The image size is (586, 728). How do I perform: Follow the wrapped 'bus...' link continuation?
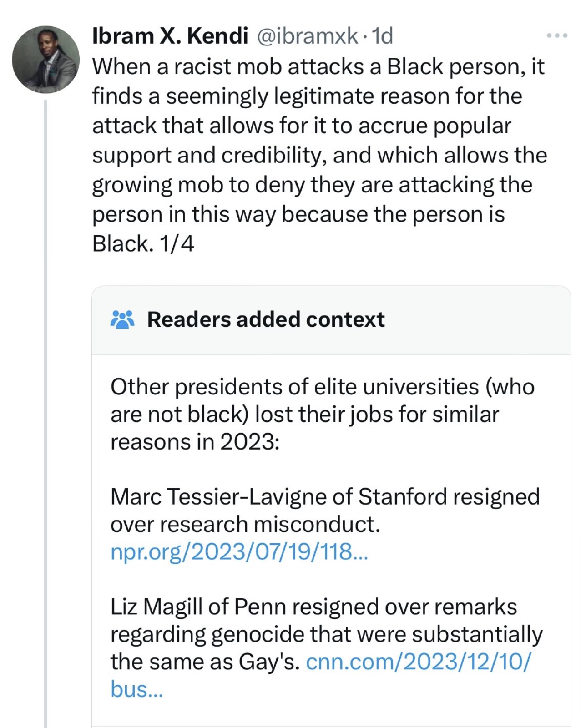[x=136, y=689]
